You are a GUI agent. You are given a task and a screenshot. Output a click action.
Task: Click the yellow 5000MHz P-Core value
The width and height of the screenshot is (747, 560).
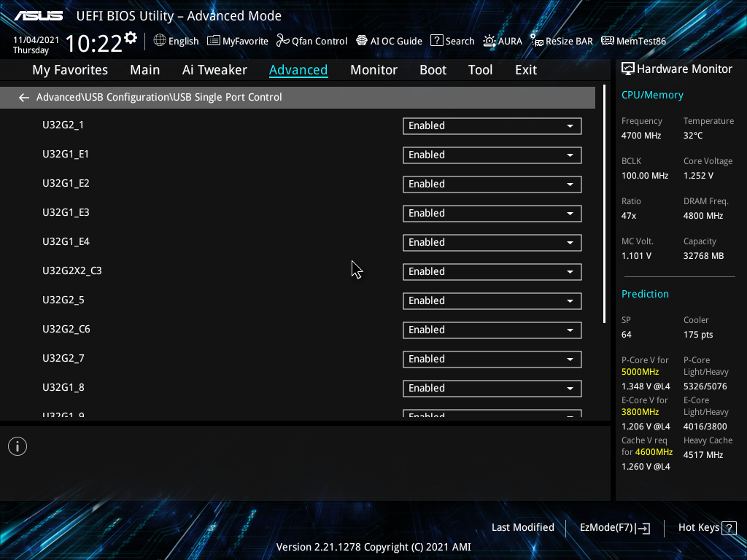pos(640,372)
